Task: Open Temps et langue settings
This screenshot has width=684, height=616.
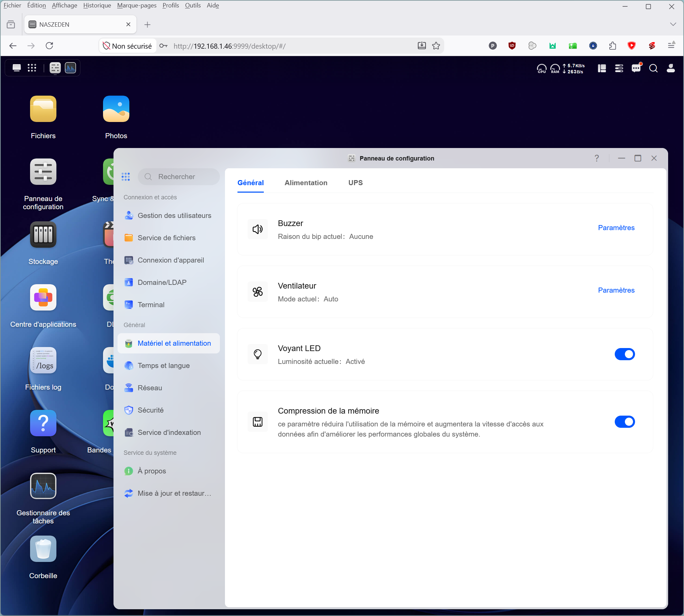Action: (x=169, y=366)
